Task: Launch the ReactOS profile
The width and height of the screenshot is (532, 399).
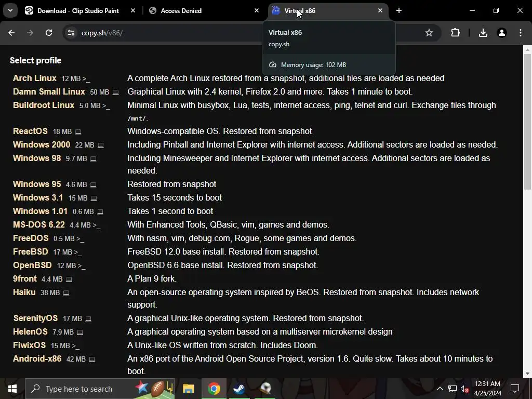Action: click(30, 131)
